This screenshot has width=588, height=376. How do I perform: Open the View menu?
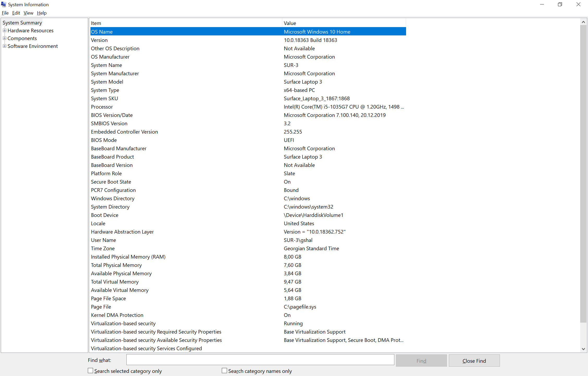[28, 13]
